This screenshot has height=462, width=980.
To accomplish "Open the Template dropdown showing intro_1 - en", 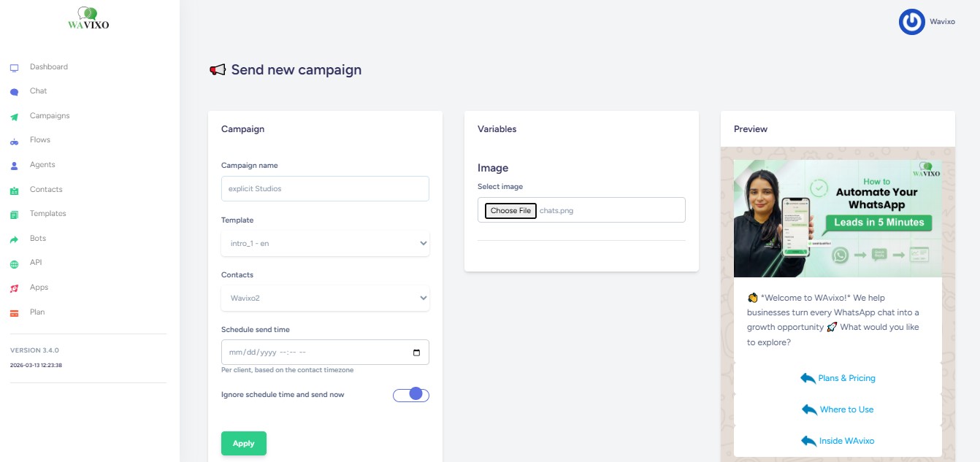I will 325,243.
